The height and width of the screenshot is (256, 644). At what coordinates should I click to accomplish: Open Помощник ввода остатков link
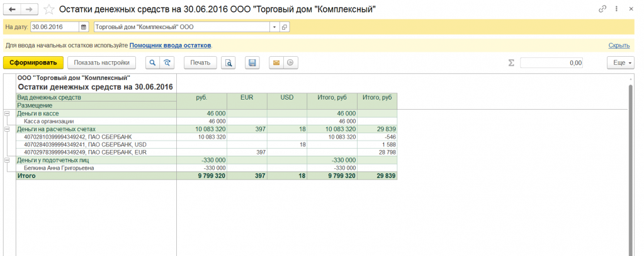(x=170, y=45)
